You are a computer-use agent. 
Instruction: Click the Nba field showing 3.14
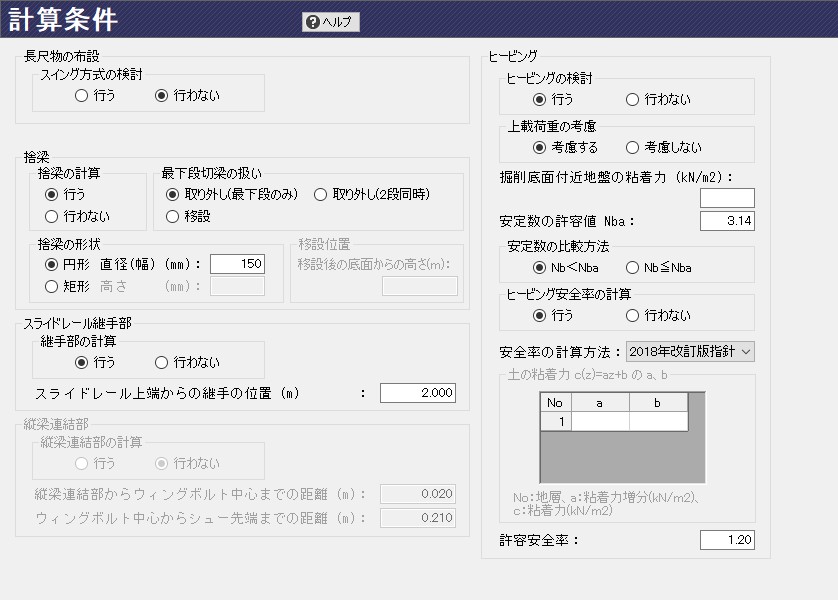point(727,221)
